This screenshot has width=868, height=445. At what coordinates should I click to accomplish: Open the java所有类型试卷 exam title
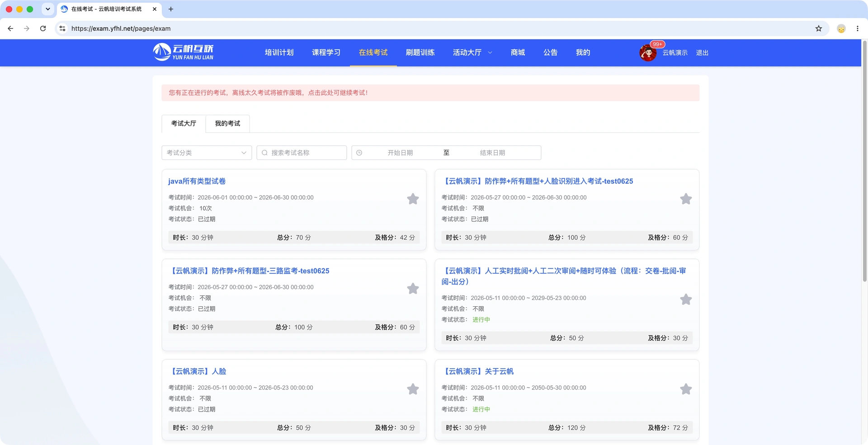(x=197, y=181)
